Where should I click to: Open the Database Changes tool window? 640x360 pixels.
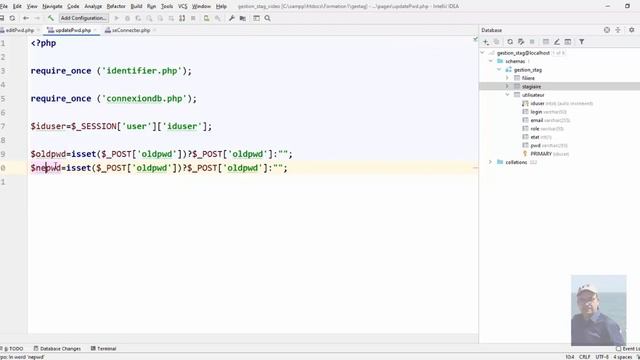pyautogui.click(x=57, y=349)
